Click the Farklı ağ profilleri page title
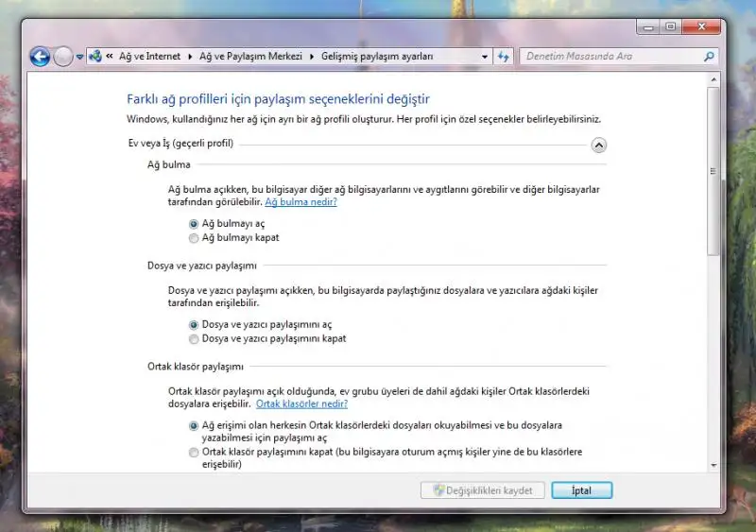This screenshot has height=532, width=756. point(278,99)
